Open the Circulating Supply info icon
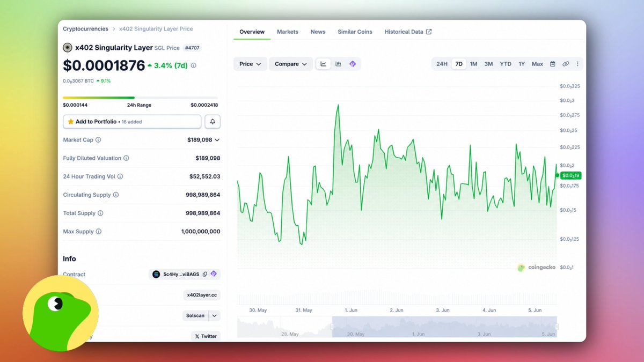 point(116,195)
